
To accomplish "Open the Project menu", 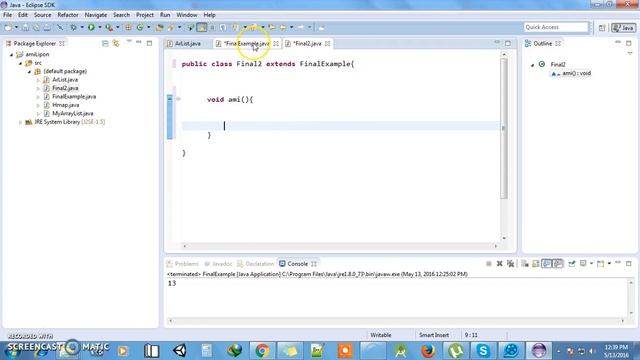I will pos(145,15).
